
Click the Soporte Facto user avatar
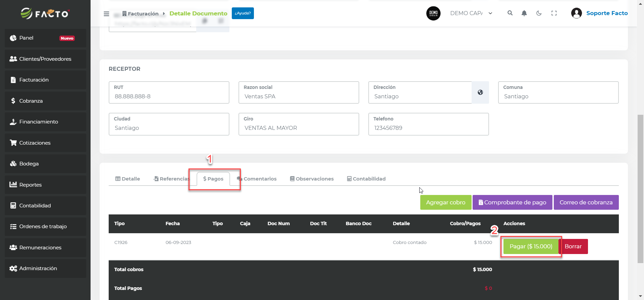pyautogui.click(x=576, y=13)
